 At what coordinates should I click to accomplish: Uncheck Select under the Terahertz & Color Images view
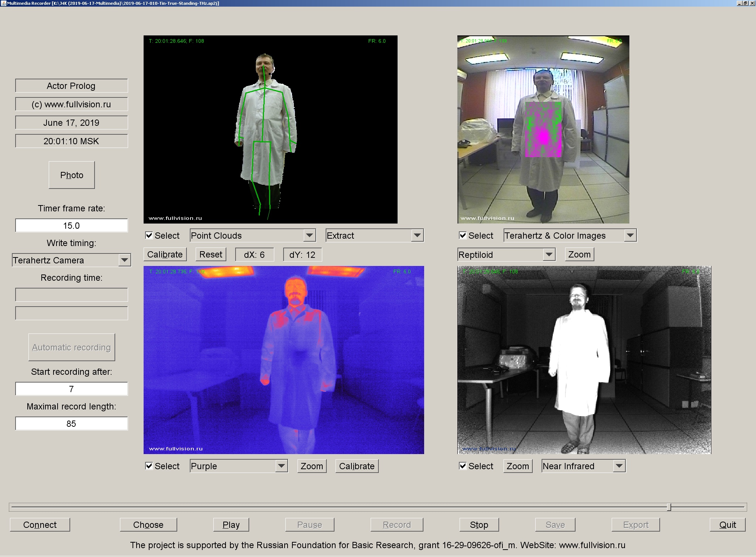(463, 235)
